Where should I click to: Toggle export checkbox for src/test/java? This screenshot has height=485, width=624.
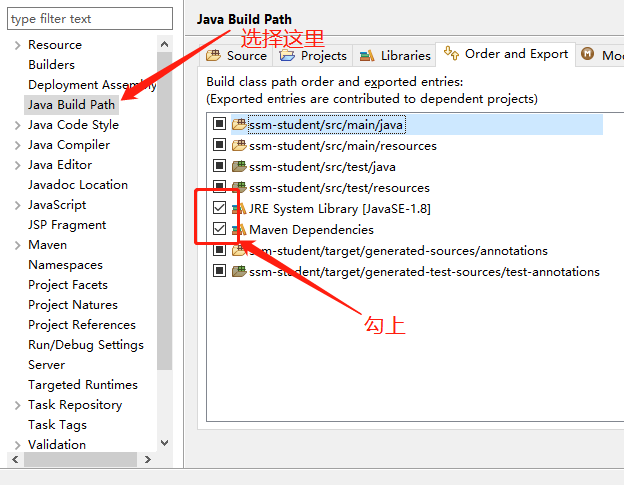tap(219, 166)
